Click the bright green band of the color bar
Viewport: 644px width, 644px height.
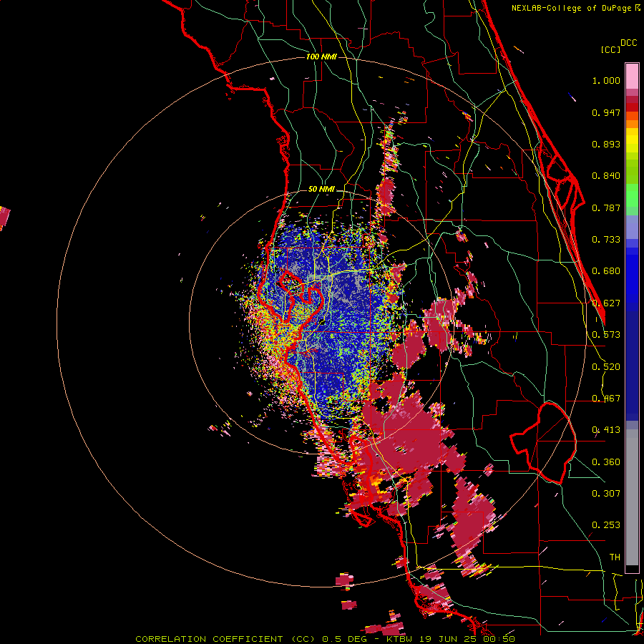632,195
